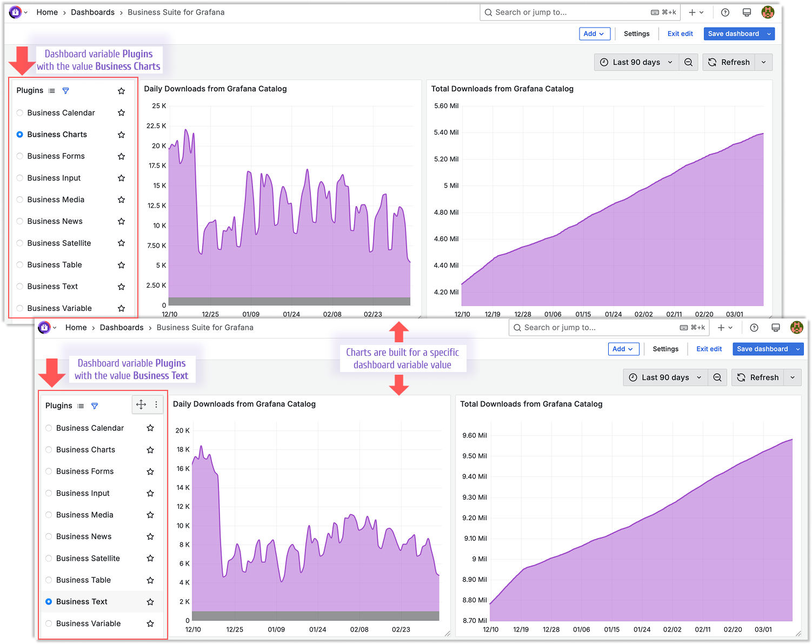The image size is (812, 644).
Task: Open Last 90 days picker in bottom dashboard
Action: click(665, 377)
